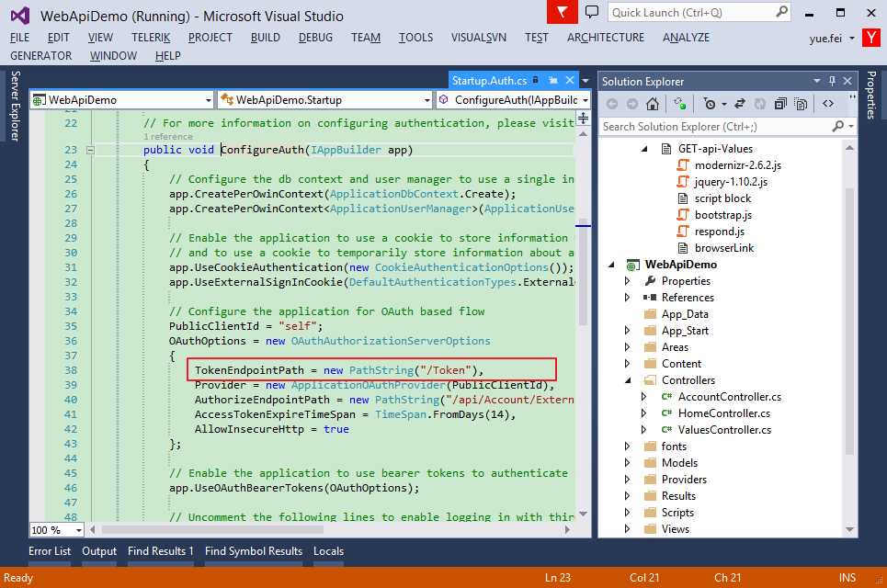Expand the App_Start folder
This screenshot has width=887, height=588.
click(x=627, y=331)
